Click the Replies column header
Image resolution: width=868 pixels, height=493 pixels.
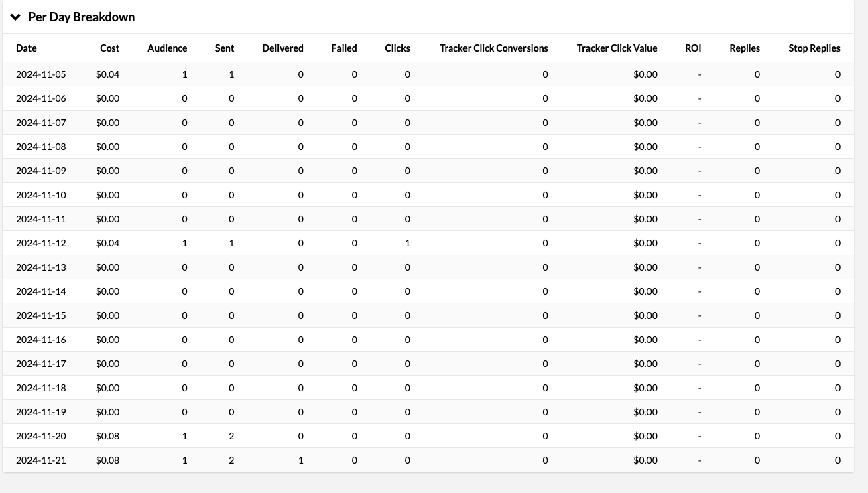pyautogui.click(x=745, y=48)
